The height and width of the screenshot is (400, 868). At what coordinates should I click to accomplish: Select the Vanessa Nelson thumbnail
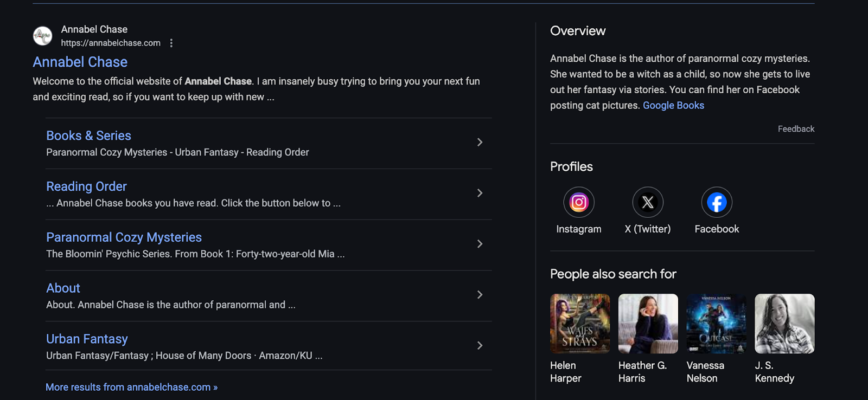click(x=717, y=324)
